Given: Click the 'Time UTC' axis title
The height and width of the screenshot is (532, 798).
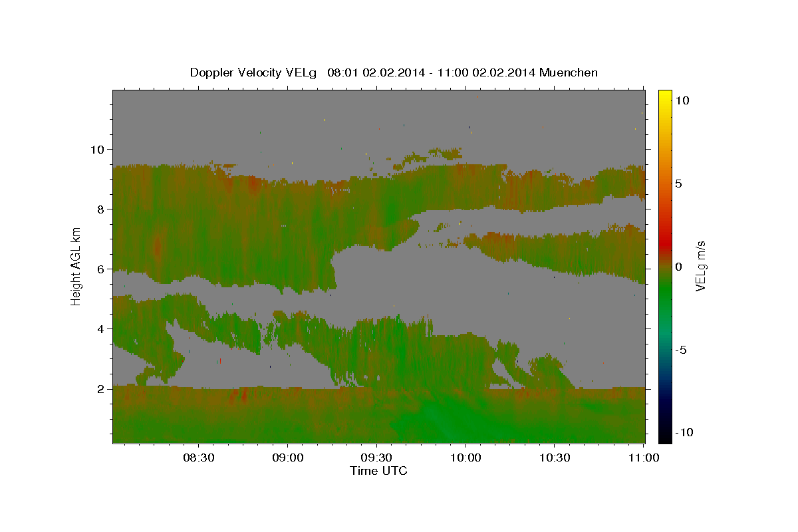Looking at the screenshot, I should pos(378,471).
